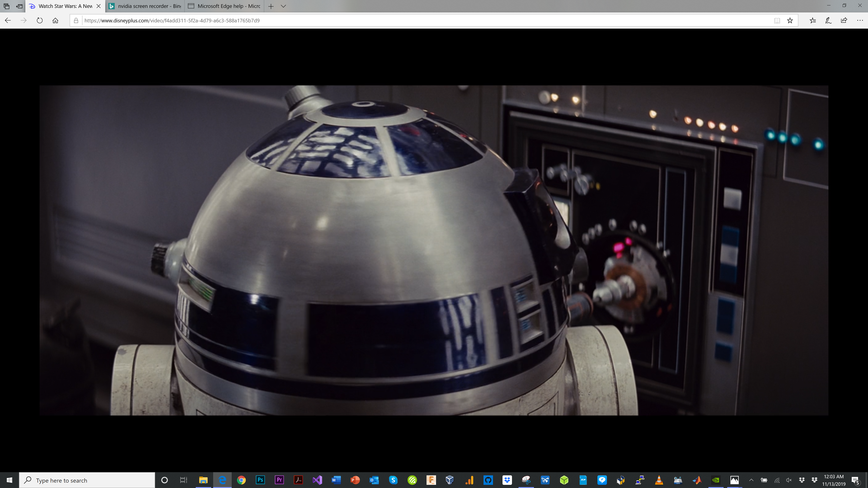868x488 pixels.
Task: Launch Google Chrome from the taskbar
Action: (241, 480)
